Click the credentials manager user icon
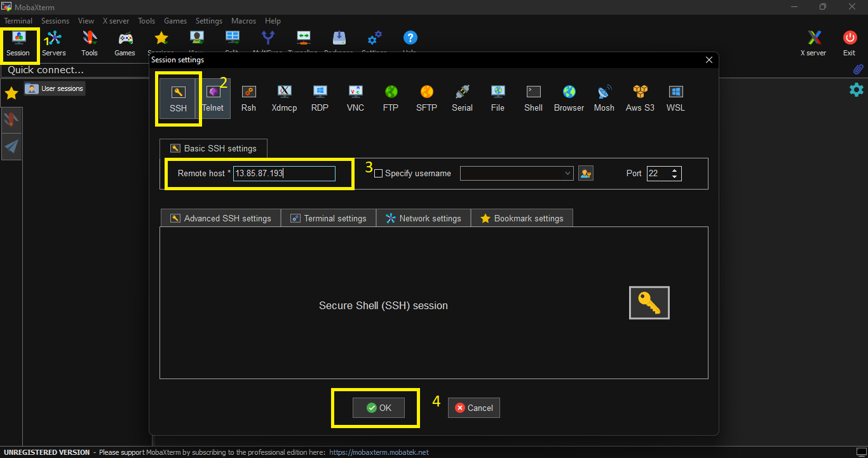This screenshot has width=868, height=458. [586, 173]
